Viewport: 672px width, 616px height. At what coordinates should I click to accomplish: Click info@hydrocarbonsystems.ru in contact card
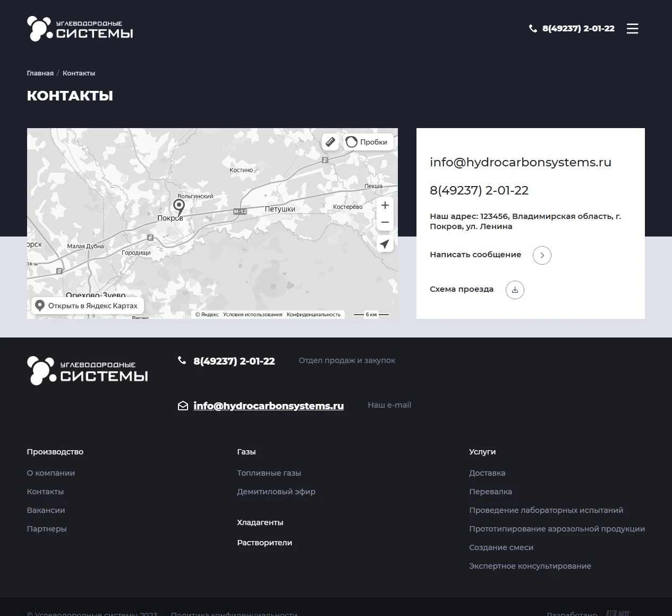click(x=521, y=162)
